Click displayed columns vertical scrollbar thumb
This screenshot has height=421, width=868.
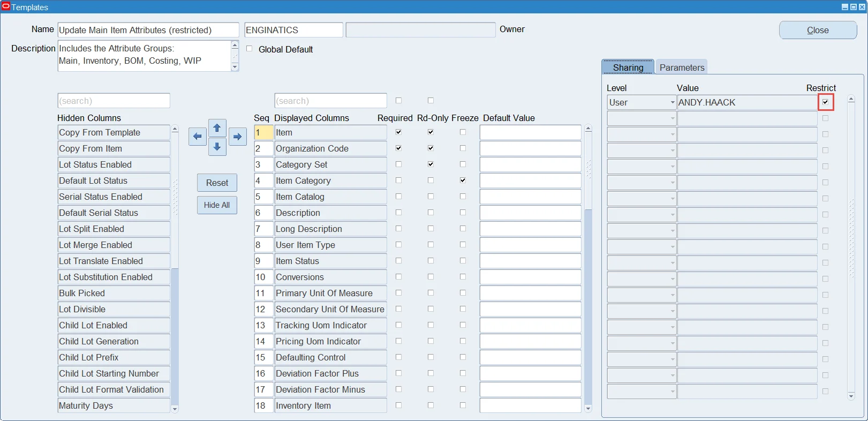[x=588, y=171]
